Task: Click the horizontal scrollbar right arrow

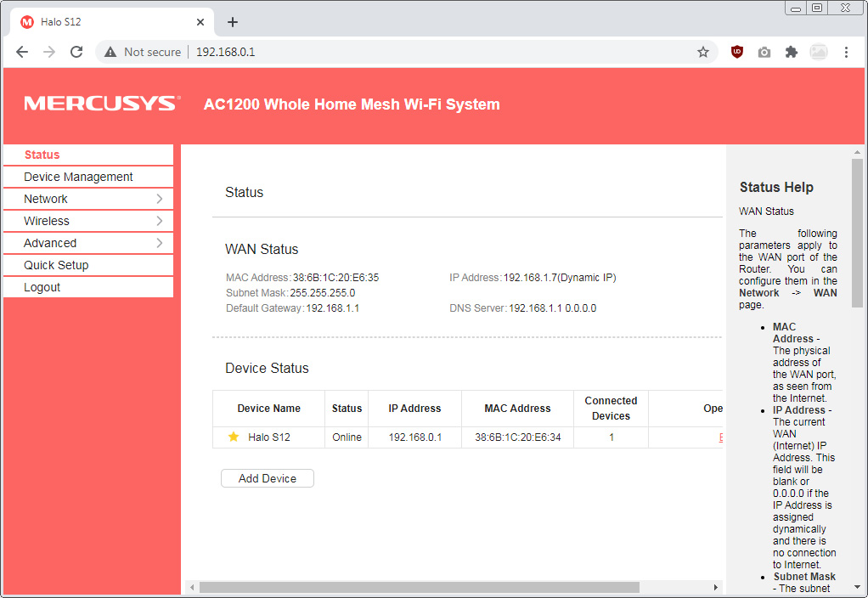Action: tap(716, 587)
